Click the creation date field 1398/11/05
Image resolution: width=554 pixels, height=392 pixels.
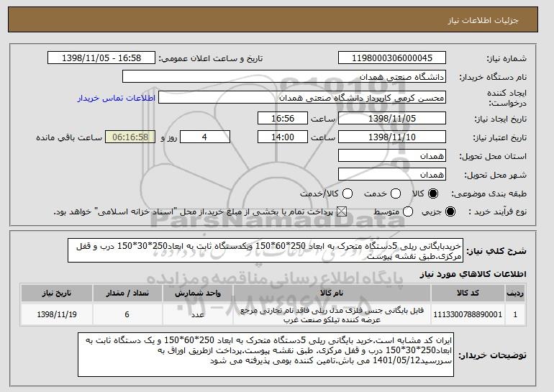(x=392, y=118)
